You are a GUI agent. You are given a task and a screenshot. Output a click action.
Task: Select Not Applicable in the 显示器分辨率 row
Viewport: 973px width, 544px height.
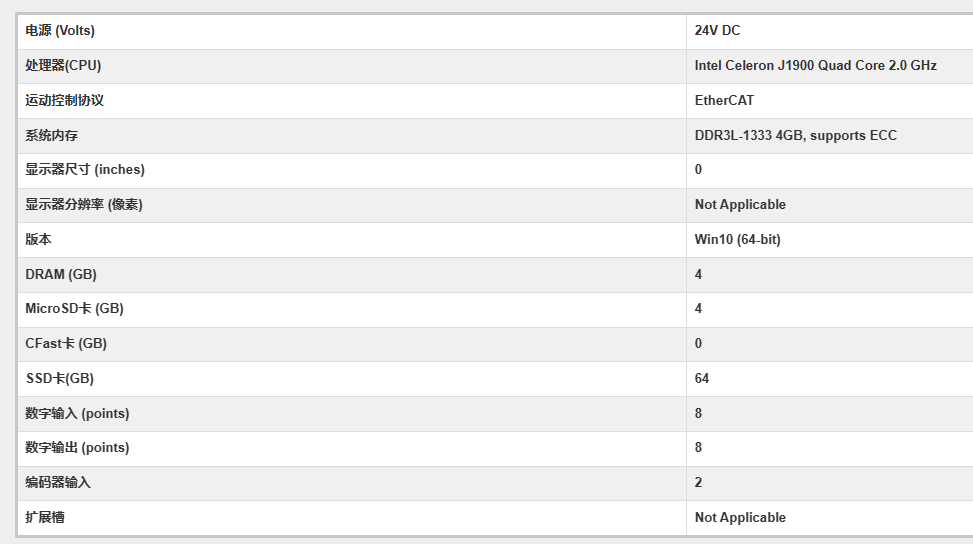pos(740,205)
